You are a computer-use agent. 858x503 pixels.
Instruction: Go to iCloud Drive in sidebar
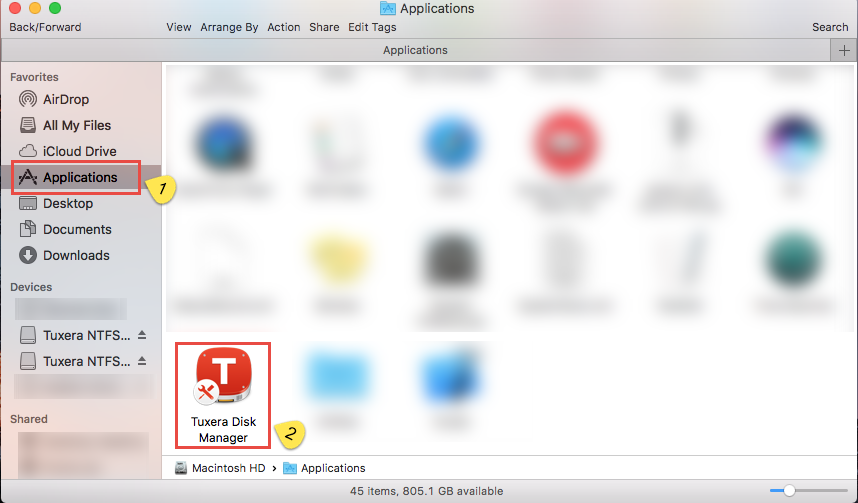(79, 151)
